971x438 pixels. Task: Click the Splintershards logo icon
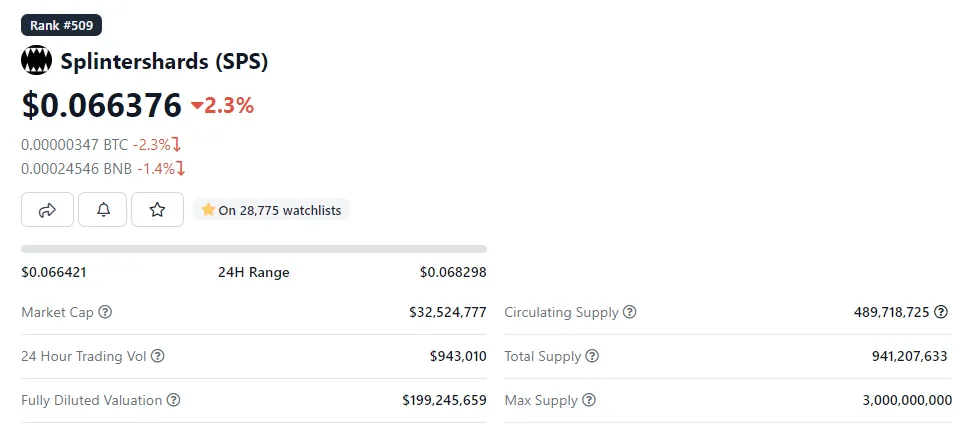pos(36,61)
